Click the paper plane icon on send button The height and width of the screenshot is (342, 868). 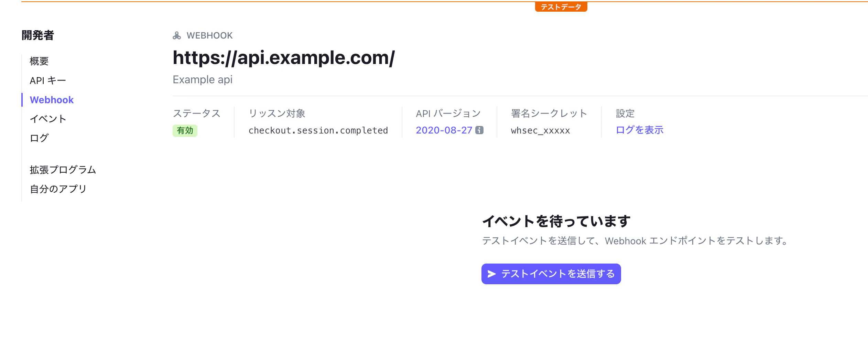[492, 274]
